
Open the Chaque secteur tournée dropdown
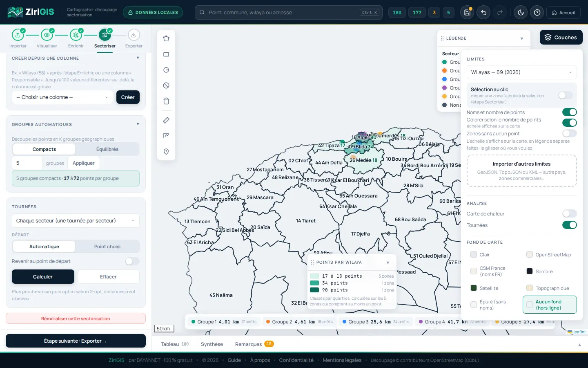76,221
